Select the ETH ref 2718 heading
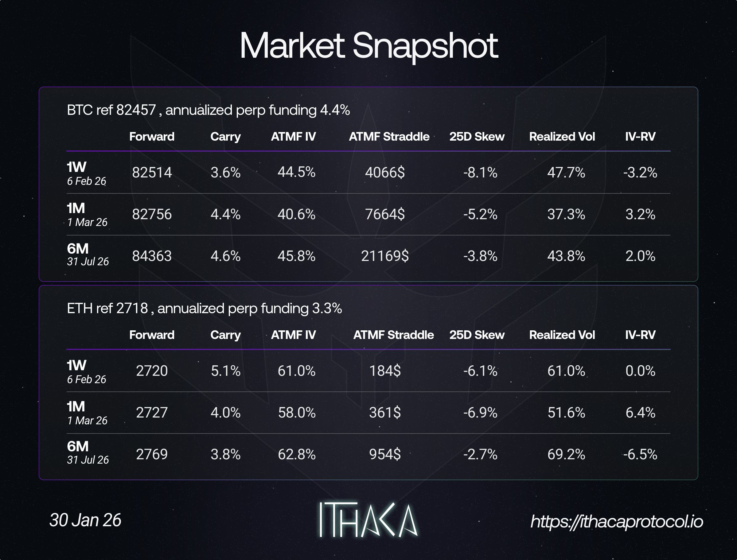The height and width of the screenshot is (560, 737). [204, 308]
